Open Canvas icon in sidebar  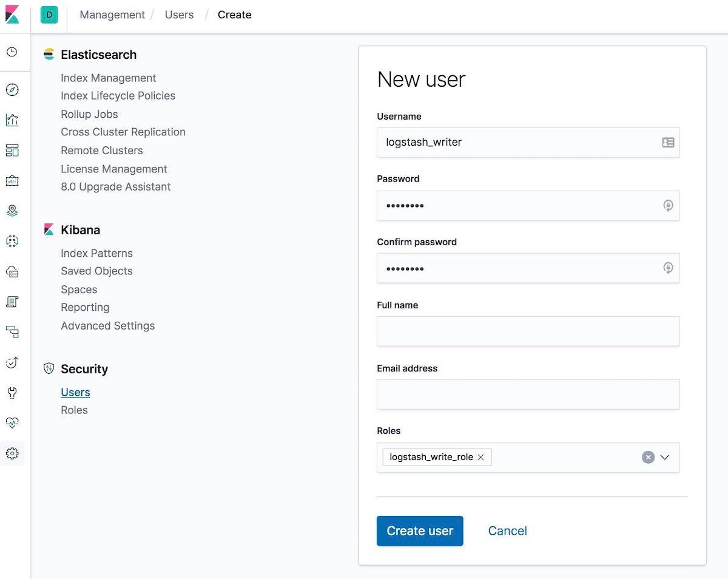(12, 180)
